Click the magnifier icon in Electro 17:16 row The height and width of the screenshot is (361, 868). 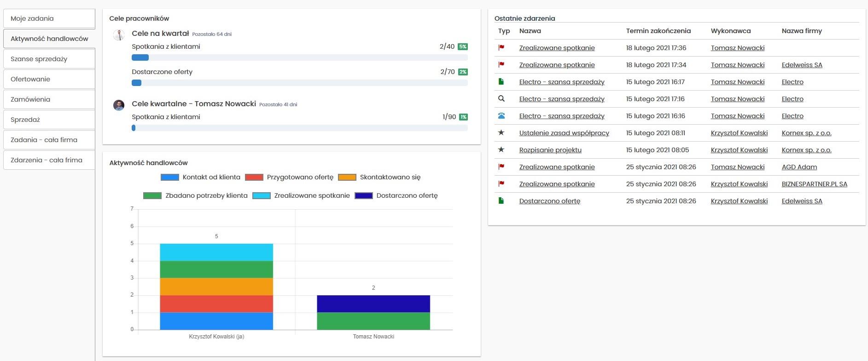pos(501,99)
